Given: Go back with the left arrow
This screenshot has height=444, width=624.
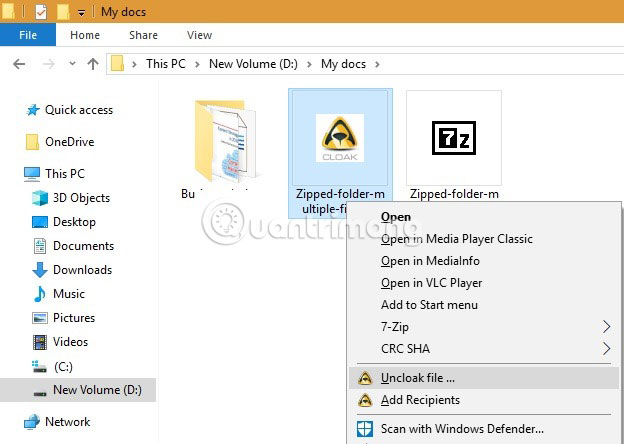Looking at the screenshot, I should [19, 64].
